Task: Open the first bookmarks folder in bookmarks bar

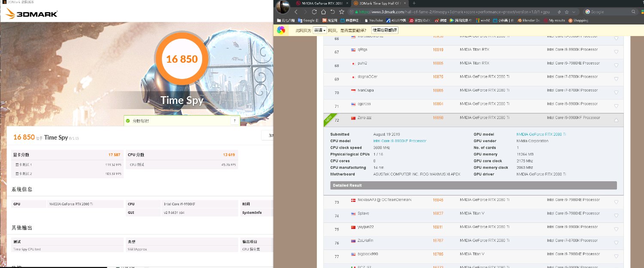Action: pos(286,20)
